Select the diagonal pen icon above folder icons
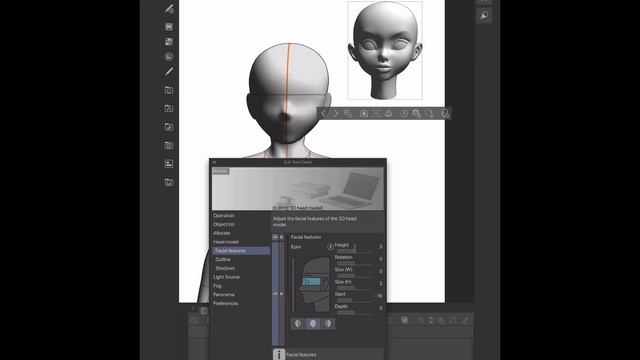Screen dimensions: 640x360 169,72
